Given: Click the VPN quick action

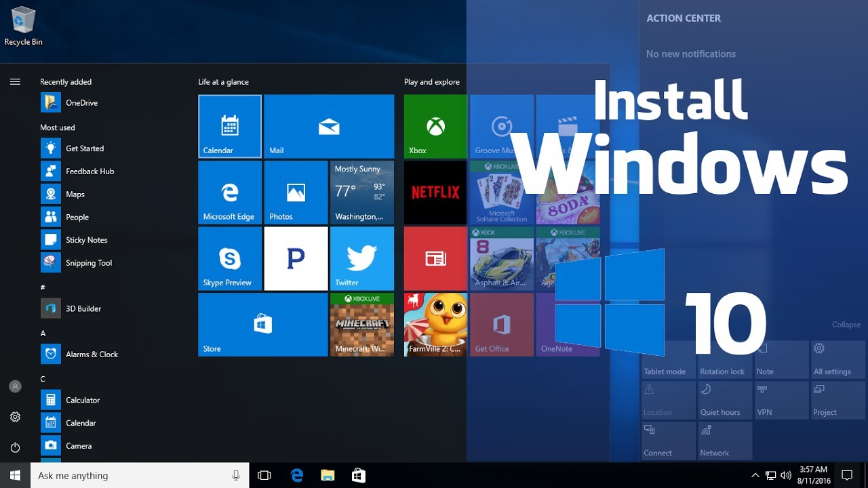Looking at the screenshot, I should tap(781, 400).
